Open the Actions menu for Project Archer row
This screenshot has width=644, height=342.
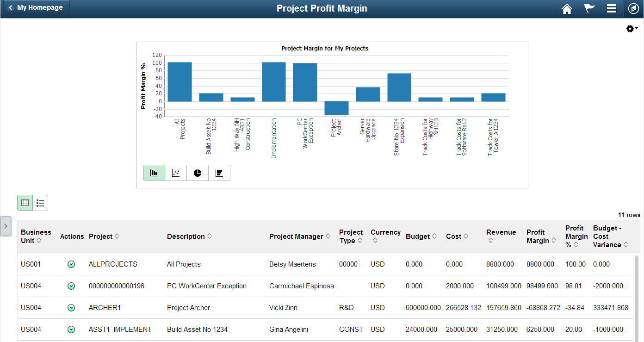(72, 307)
